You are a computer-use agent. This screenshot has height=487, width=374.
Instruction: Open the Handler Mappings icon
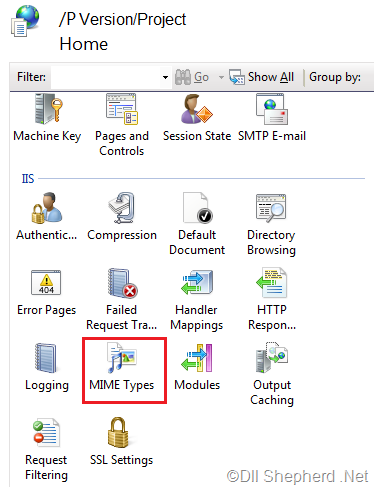click(197, 283)
